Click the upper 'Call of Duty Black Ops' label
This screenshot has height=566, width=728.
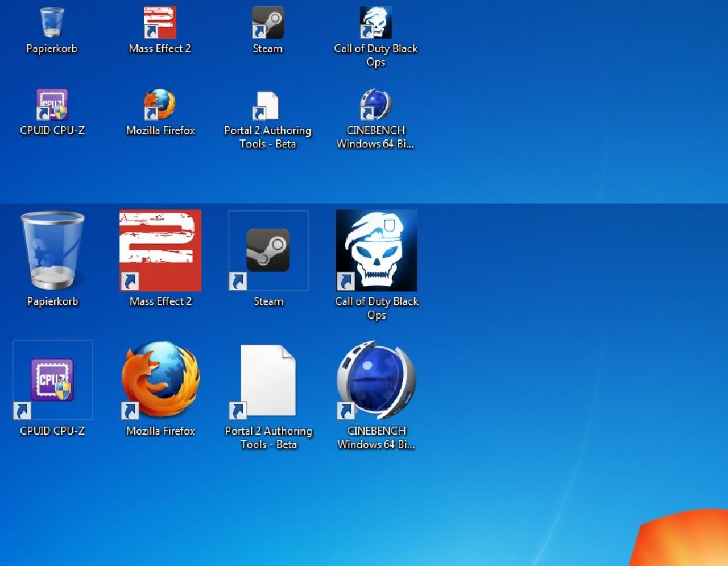[376, 56]
